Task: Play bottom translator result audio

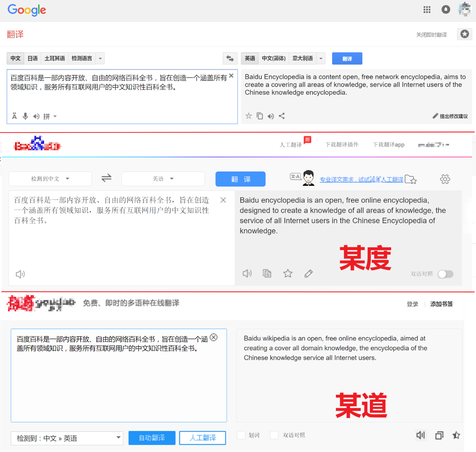Action: (x=421, y=435)
